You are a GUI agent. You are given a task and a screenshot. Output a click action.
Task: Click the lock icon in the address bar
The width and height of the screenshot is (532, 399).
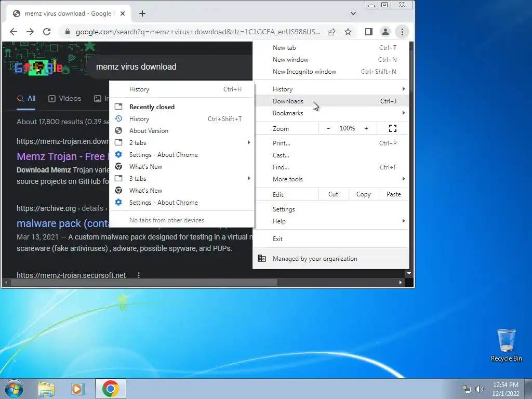click(67, 32)
